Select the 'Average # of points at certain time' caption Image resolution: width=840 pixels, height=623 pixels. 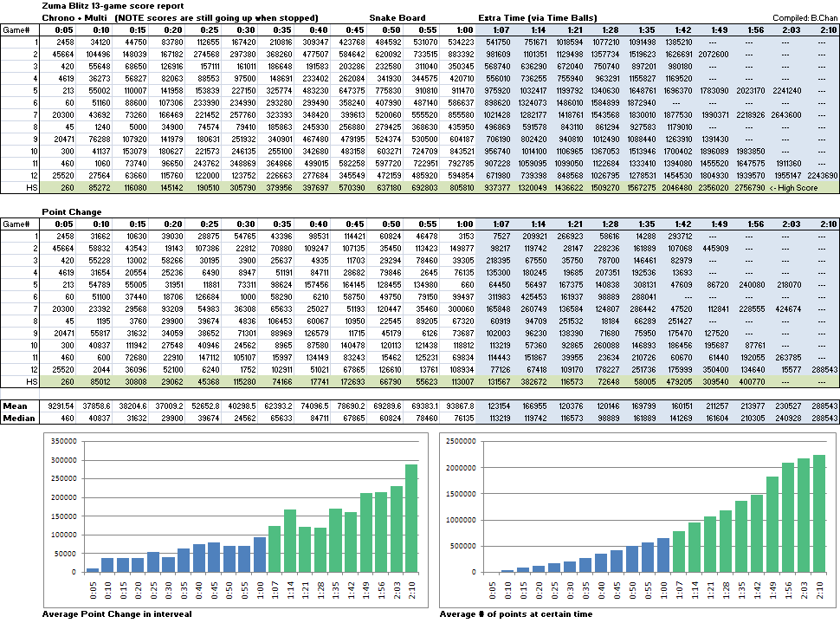point(516,613)
